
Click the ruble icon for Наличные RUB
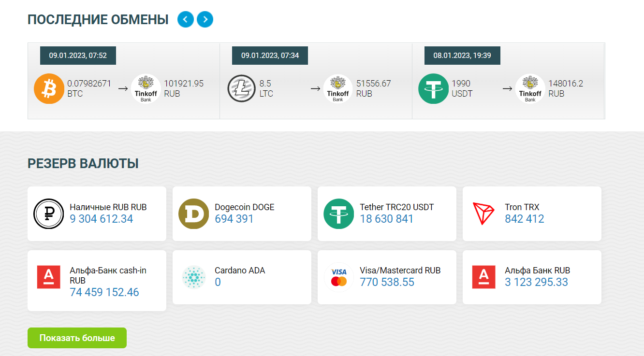48,214
